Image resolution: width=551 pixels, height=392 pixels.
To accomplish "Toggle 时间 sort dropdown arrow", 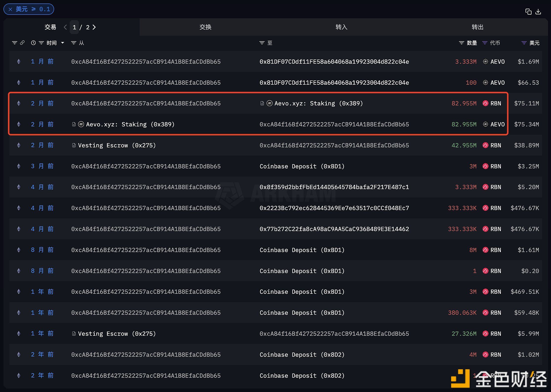I will click(x=63, y=43).
